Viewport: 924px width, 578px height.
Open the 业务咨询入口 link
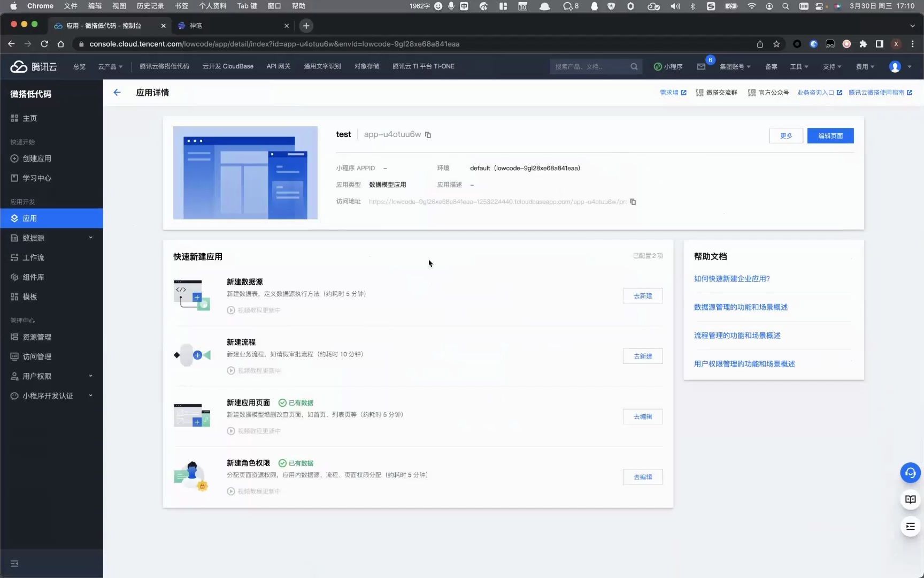[820, 93]
